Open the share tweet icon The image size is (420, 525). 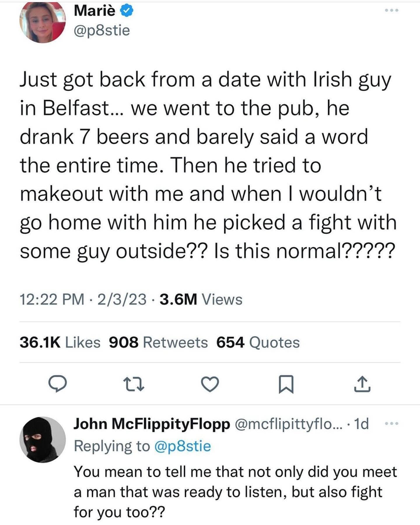[x=362, y=384]
